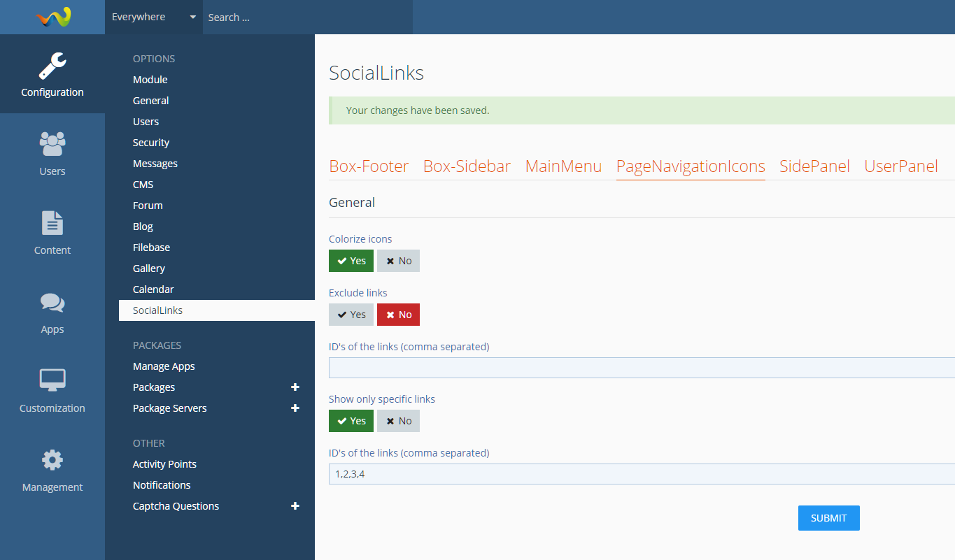Open the Users section icon

(x=52, y=153)
